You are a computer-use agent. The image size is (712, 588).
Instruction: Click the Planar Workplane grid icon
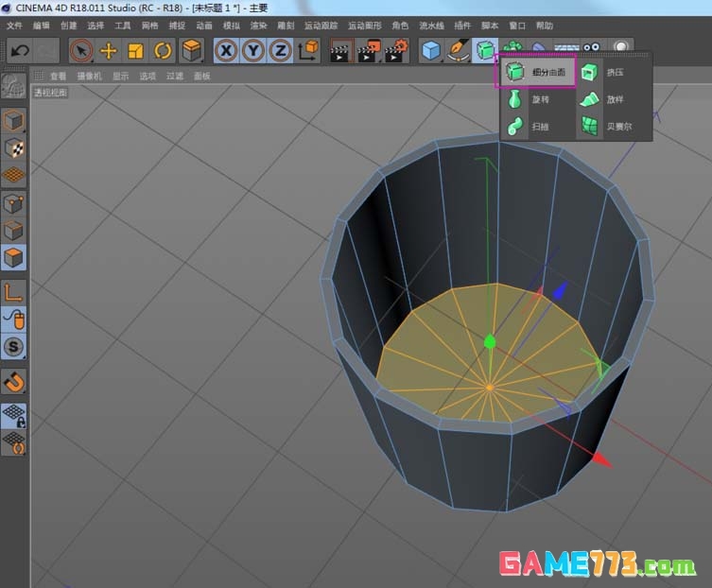(x=13, y=443)
